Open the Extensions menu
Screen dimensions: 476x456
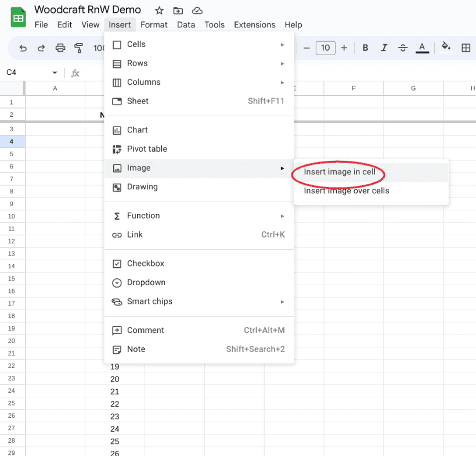254,24
